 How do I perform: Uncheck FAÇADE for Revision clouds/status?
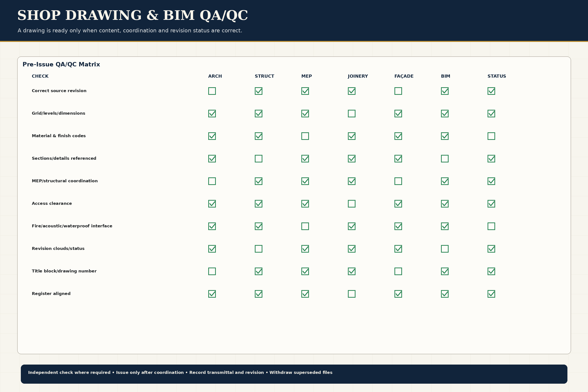(398, 249)
